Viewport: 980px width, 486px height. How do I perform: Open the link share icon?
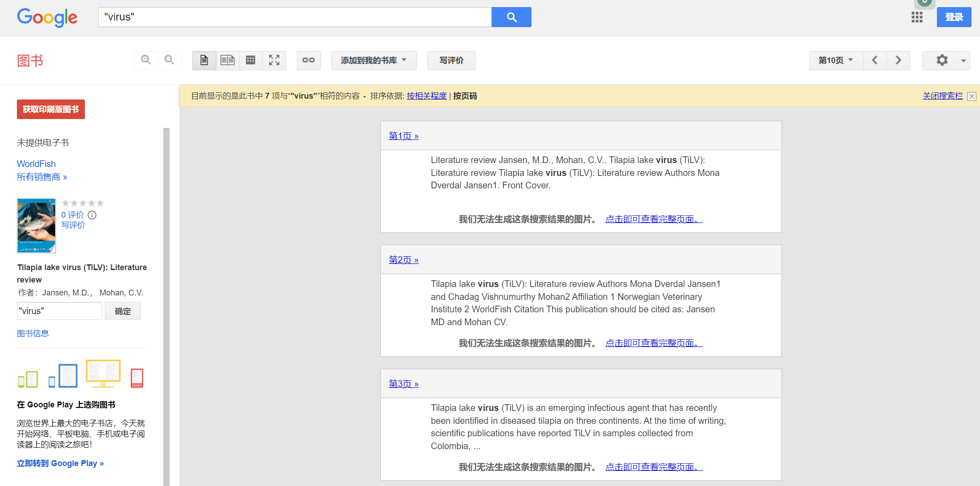308,60
